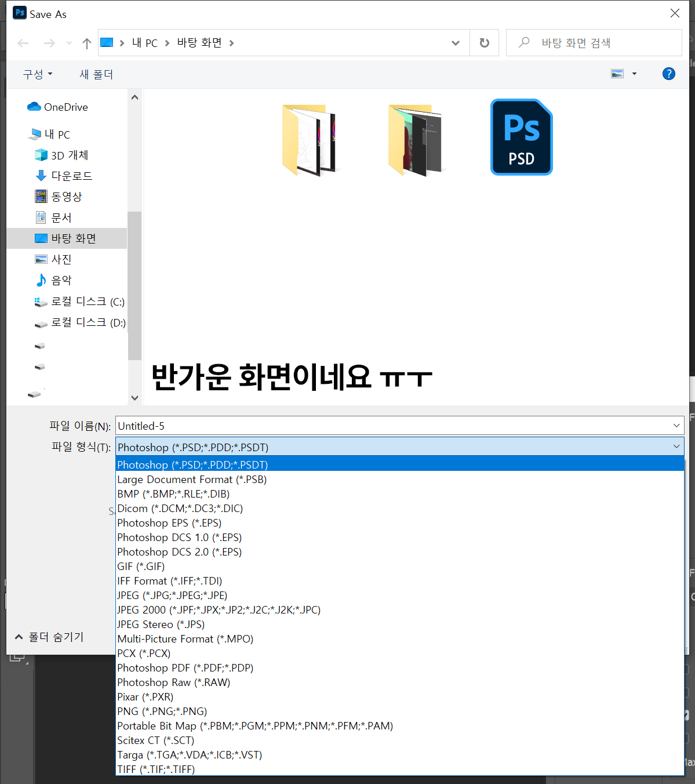Click the 새 폴더 button
Screen dimensions: 695x784
click(96, 74)
